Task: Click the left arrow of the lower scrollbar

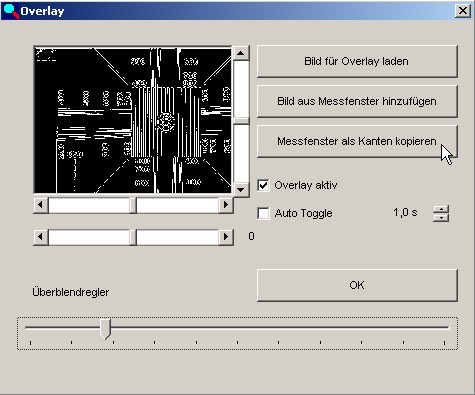Action: pyautogui.click(x=41, y=237)
